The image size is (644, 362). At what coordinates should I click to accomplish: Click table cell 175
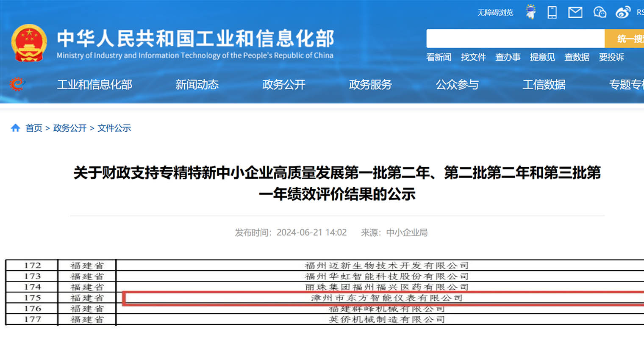32,298
